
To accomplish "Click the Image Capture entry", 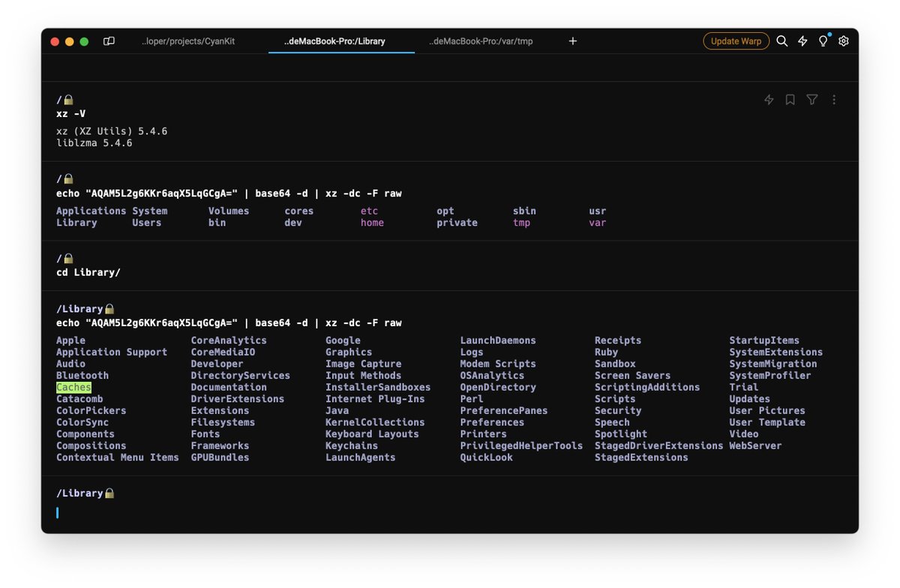I will pos(364,364).
